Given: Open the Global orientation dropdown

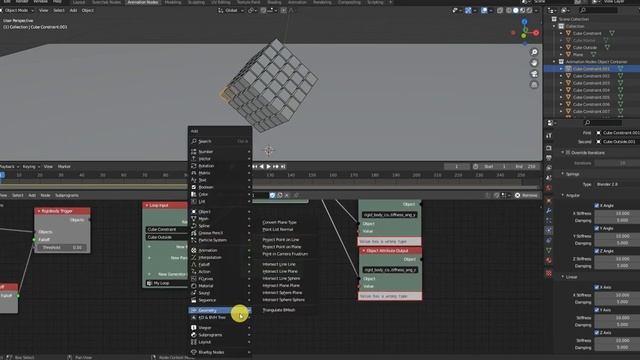Looking at the screenshot, I should [231, 10].
